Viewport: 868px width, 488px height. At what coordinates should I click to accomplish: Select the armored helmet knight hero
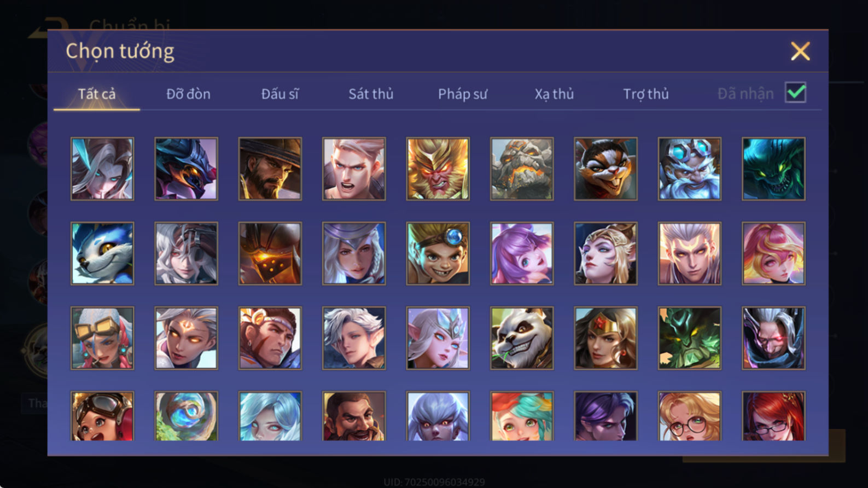pos(270,253)
